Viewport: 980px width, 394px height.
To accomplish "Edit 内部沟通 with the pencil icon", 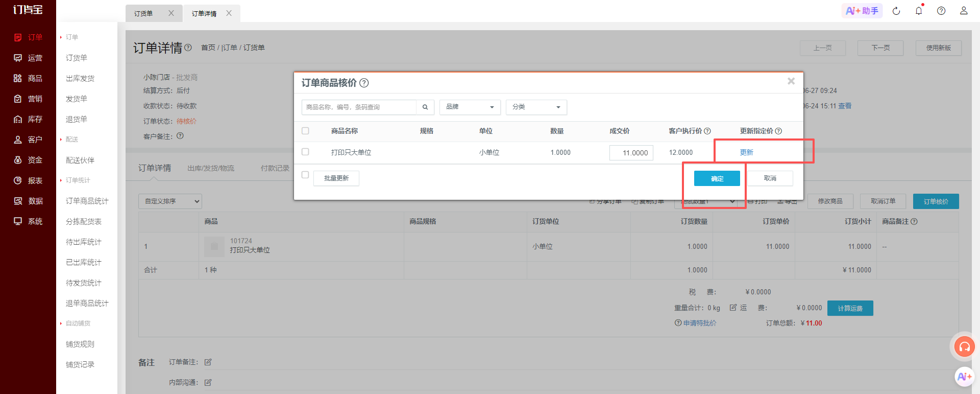I will [208, 383].
